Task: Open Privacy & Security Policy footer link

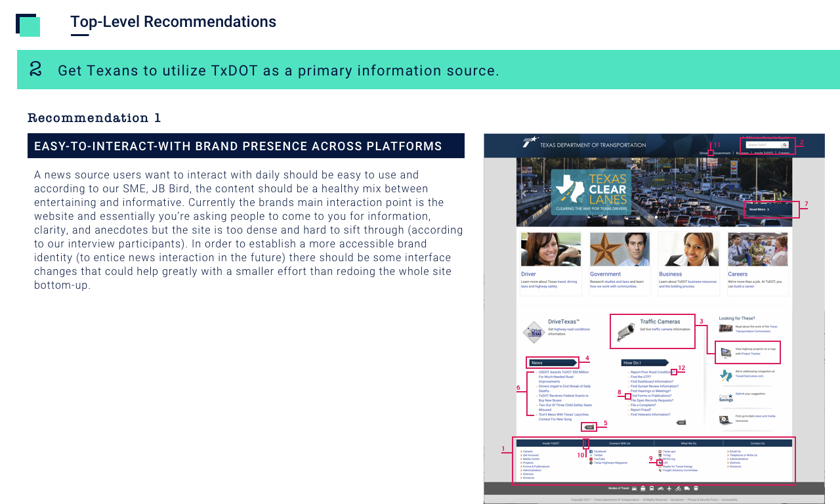Action: coord(703,499)
